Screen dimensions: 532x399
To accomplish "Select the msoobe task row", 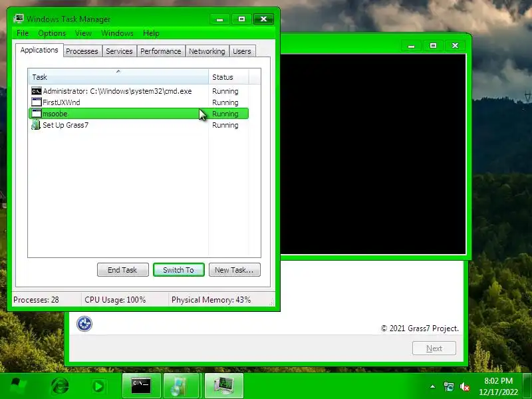I will click(x=138, y=114).
